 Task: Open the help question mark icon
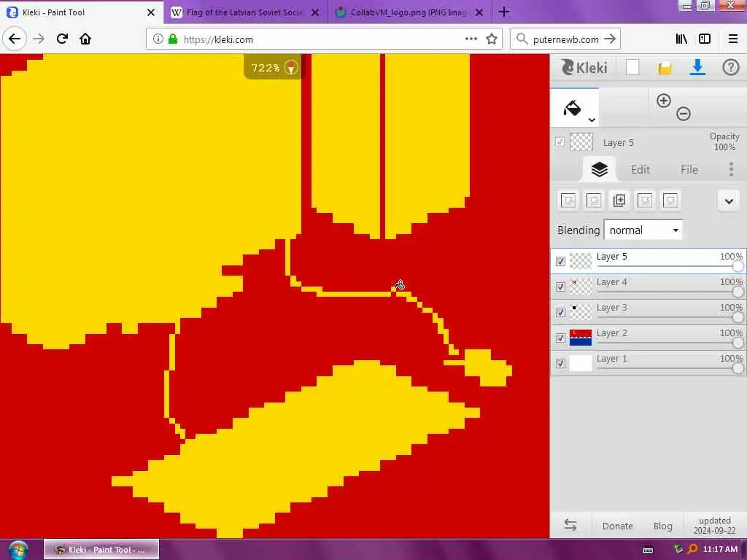click(730, 68)
